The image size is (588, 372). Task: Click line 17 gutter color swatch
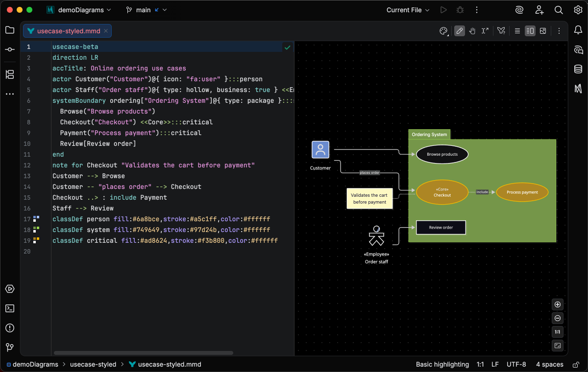tap(36, 219)
